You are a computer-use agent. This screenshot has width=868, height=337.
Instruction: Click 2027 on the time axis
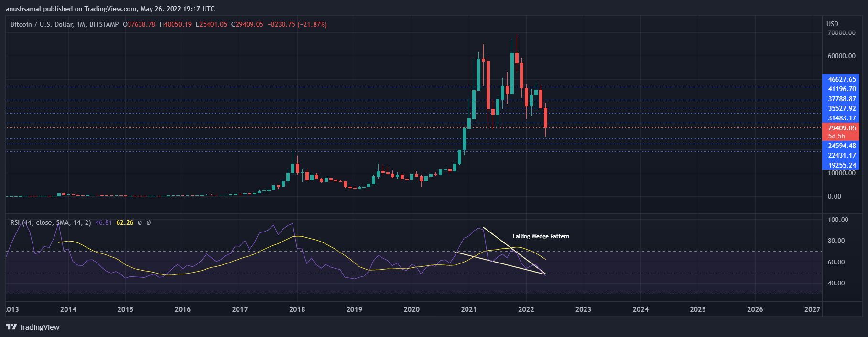(812, 309)
